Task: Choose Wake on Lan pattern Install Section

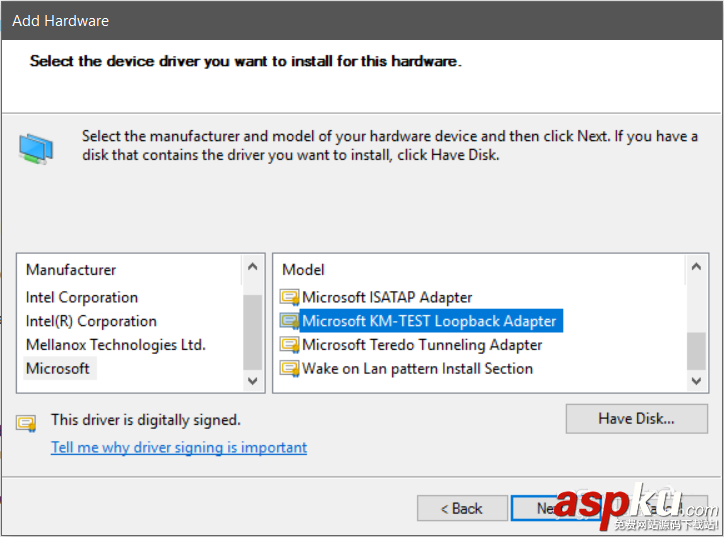Action: click(x=417, y=368)
